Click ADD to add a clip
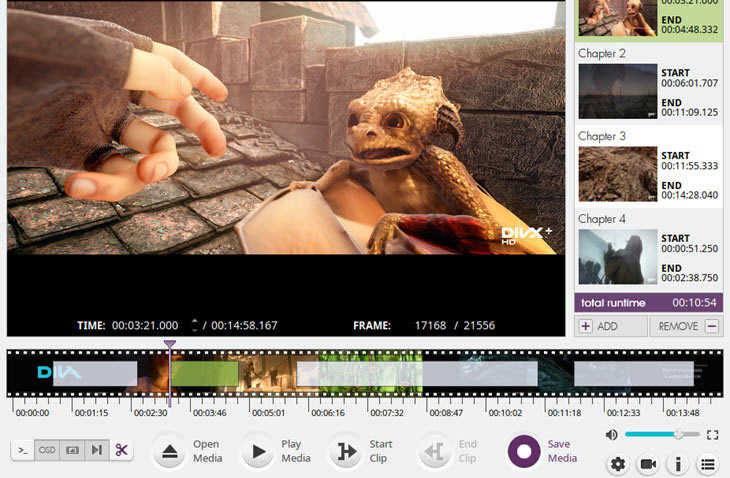This screenshot has width=730, height=478. coord(611,326)
